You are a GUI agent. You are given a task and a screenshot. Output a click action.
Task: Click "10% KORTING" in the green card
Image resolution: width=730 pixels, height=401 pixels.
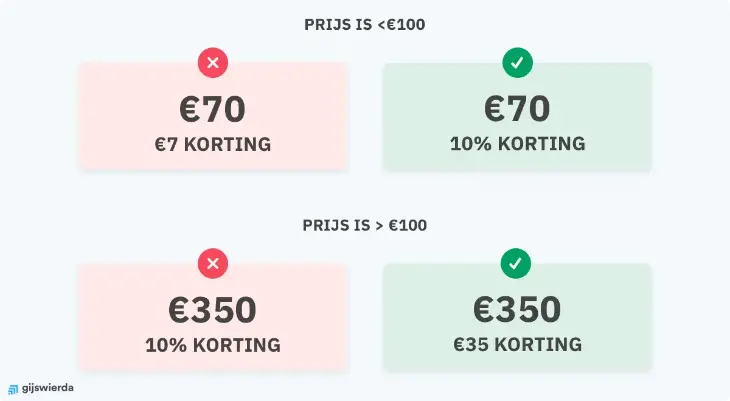(x=517, y=144)
